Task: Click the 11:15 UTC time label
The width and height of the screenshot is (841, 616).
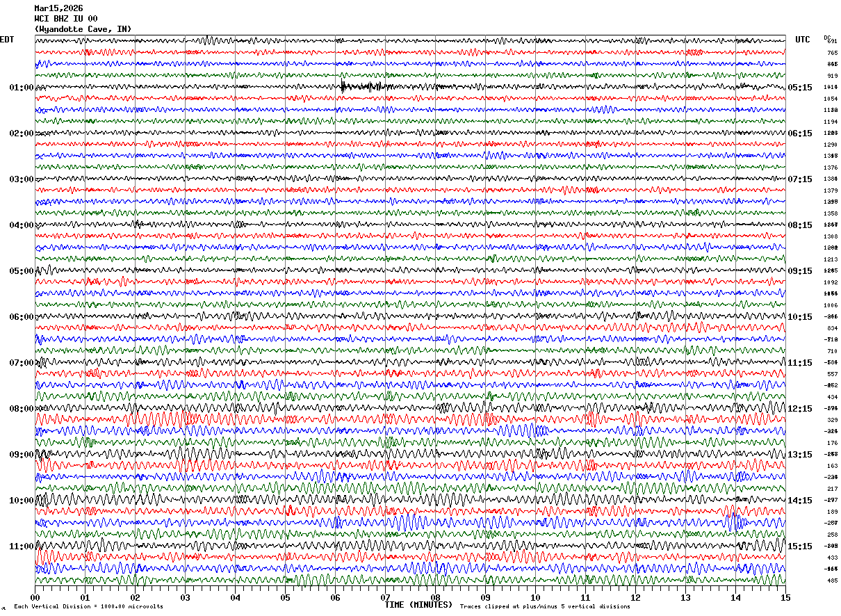Action: pos(800,363)
